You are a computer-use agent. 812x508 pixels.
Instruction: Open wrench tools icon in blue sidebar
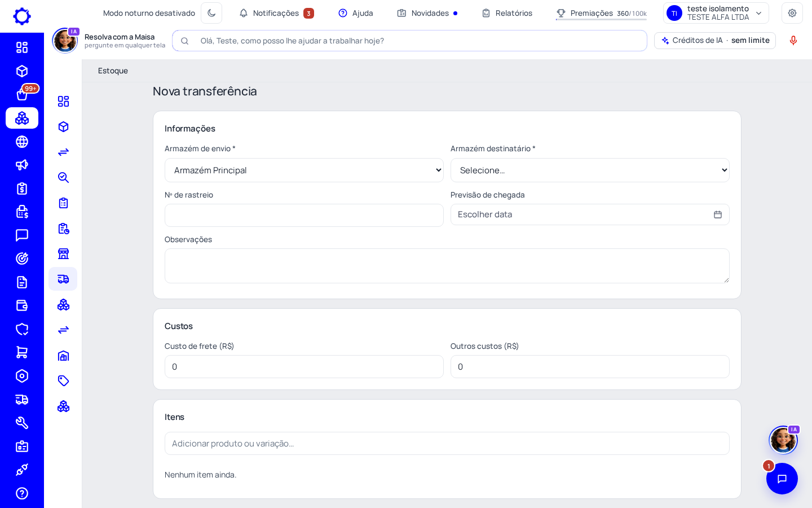[22, 423]
